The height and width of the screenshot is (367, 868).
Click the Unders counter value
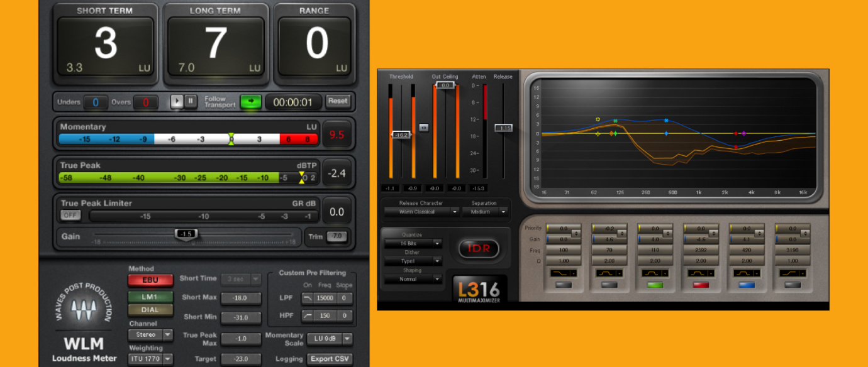(96, 102)
